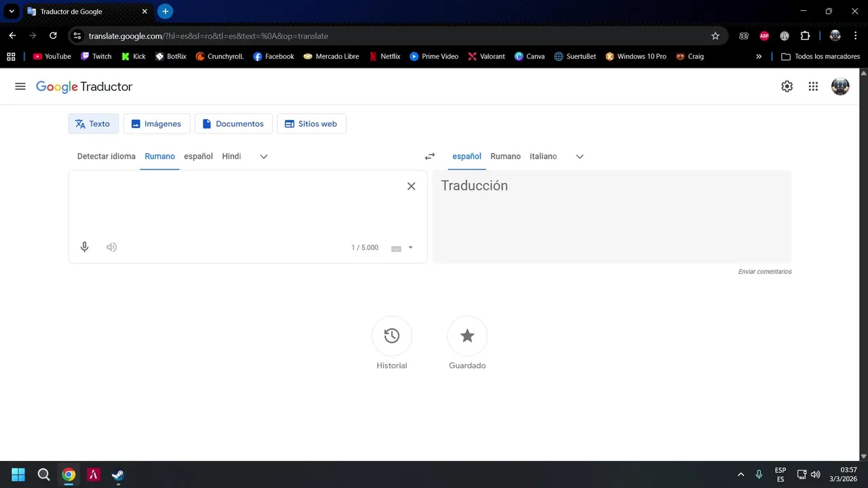
Task: Open the Windows 10 Pro bookmark
Action: 636,56
